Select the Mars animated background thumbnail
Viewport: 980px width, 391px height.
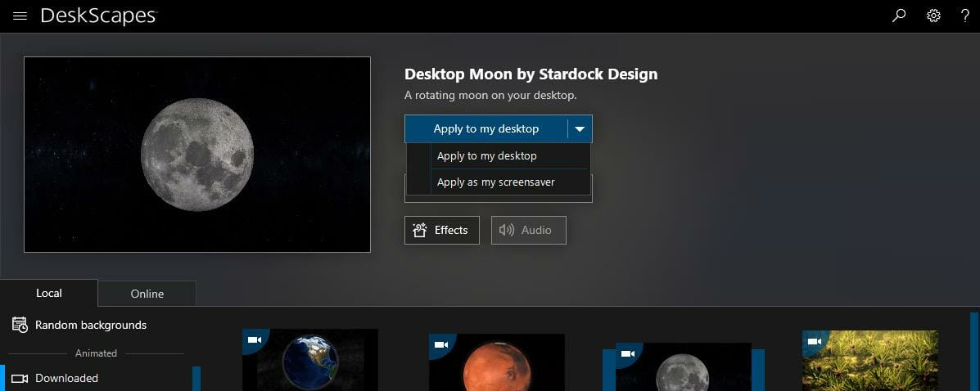[497, 362]
